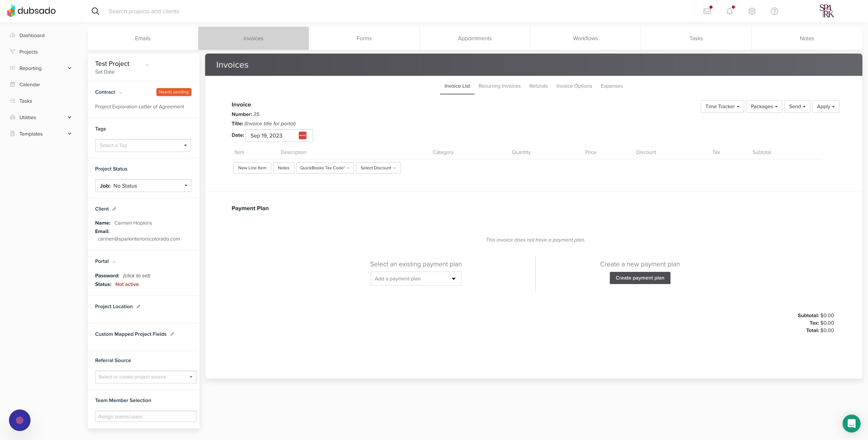
Task: Open the red calendar date icon
Action: [x=302, y=135]
